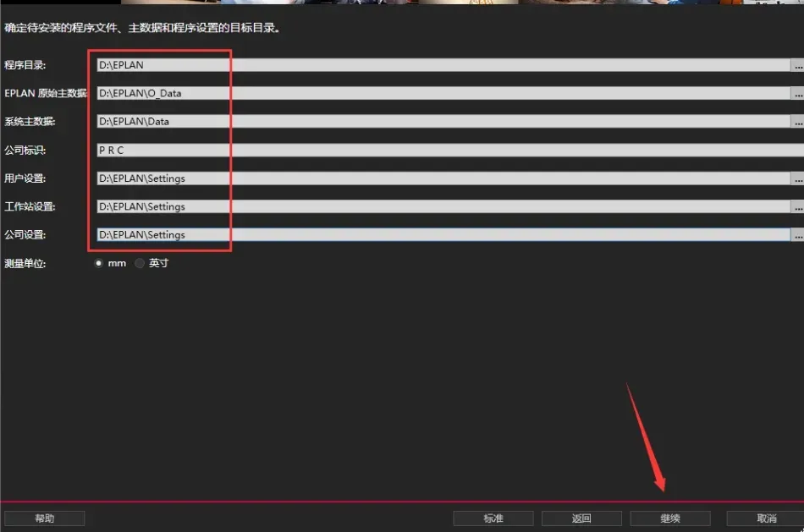Click the 程序目录 label

coord(25,65)
